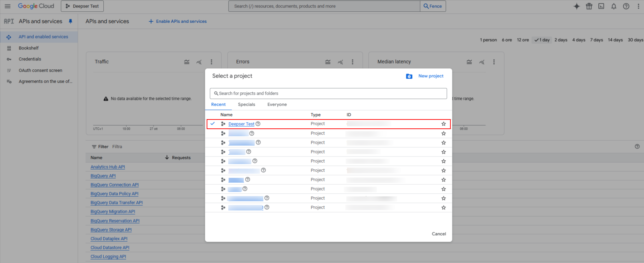Open the Deepser Test project picker
Image resolution: width=644 pixels, height=263 pixels.
click(82, 6)
